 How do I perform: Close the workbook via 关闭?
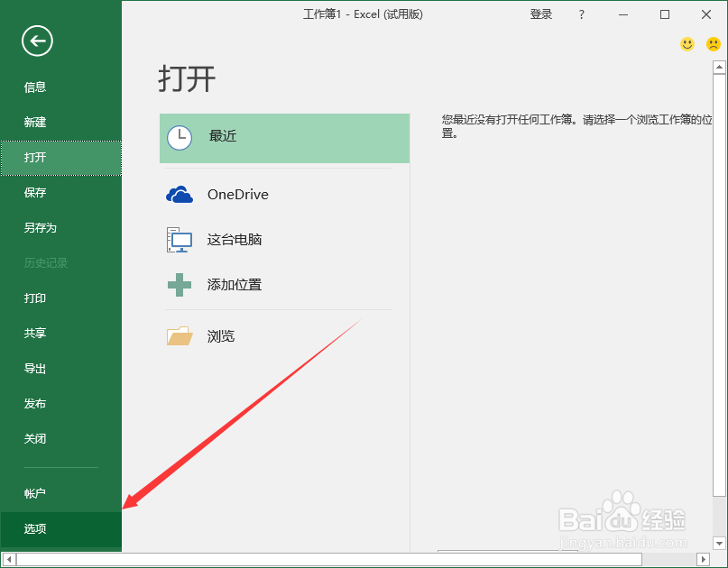[x=35, y=438]
